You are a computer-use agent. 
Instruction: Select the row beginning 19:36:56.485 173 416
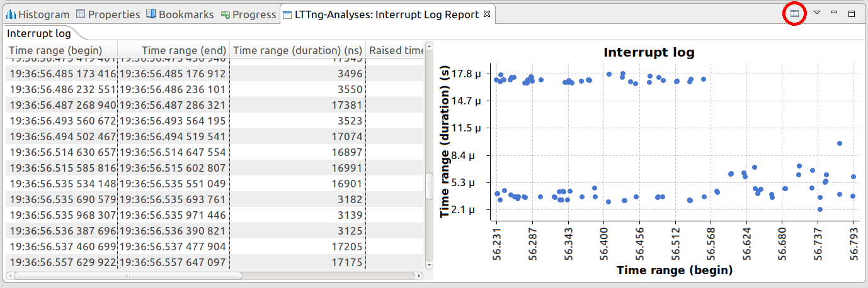pyautogui.click(x=63, y=74)
